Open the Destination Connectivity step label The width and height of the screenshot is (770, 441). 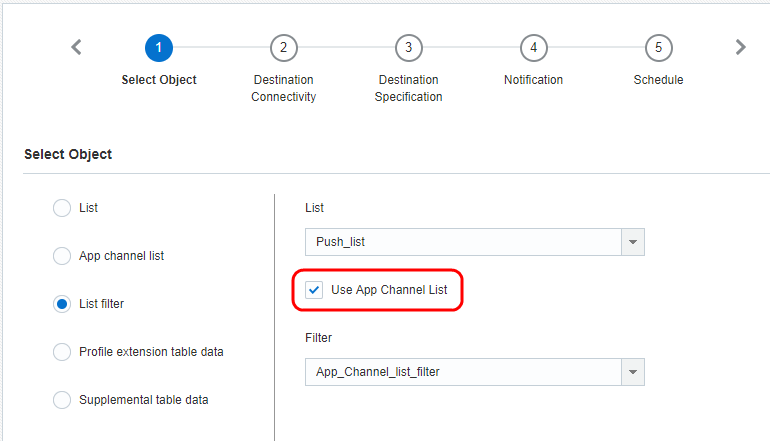283,88
